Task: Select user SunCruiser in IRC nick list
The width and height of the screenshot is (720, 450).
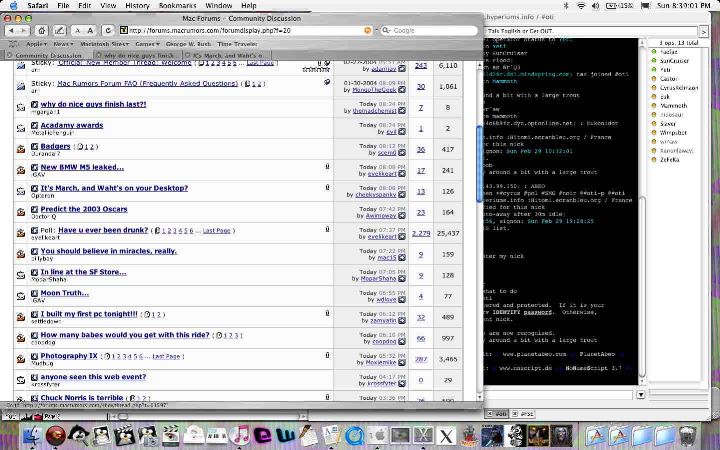Action: (x=674, y=61)
